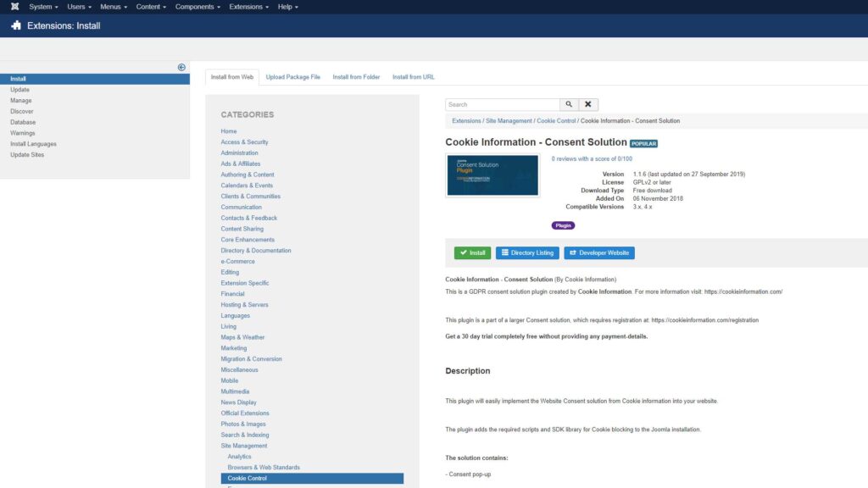Open the Directory & Documentation category
Image resolution: width=868 pixels, height=488 pixels.
[x=256, y=251]
